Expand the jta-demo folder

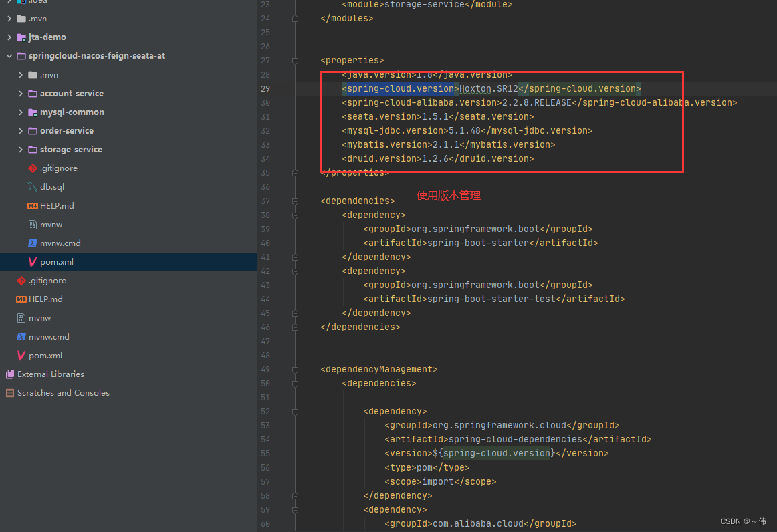pos(9,37)
